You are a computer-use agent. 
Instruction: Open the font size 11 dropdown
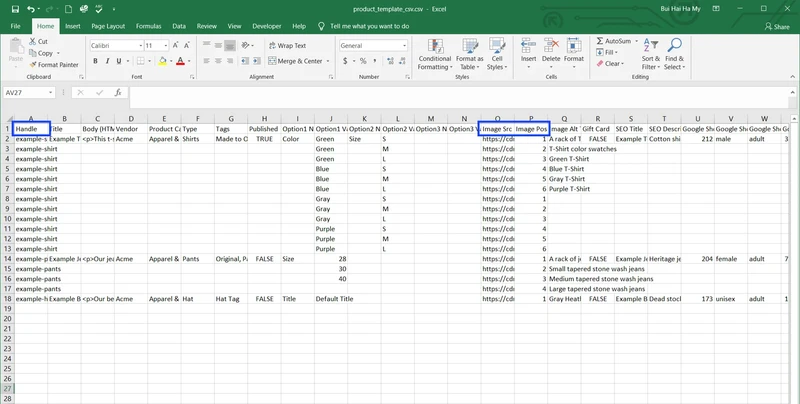point(166,45)
